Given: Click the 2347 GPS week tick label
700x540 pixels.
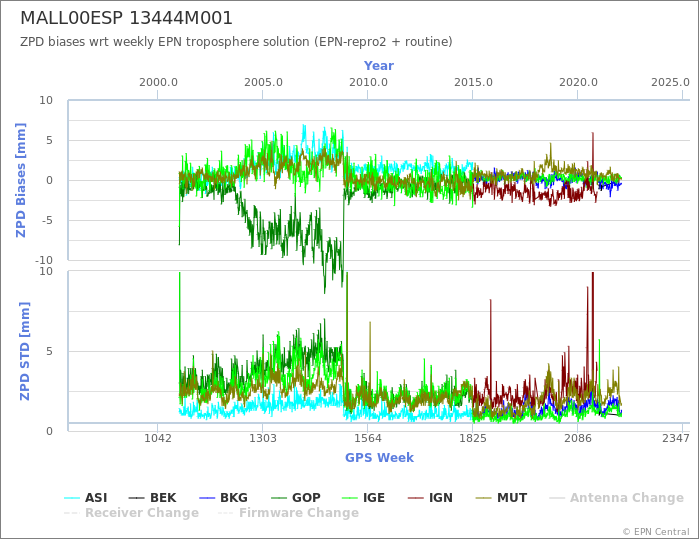Looking at the screenshot, I should click(676, 438).
